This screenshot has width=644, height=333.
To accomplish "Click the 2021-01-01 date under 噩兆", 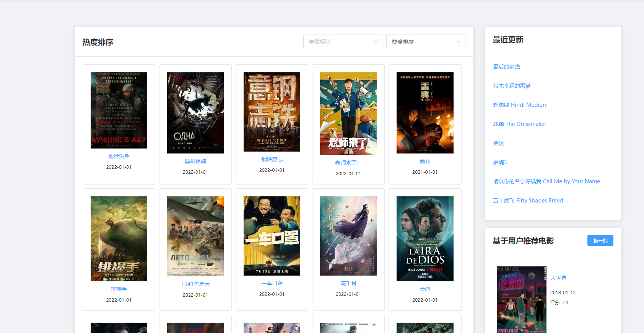I will point(425,172).
